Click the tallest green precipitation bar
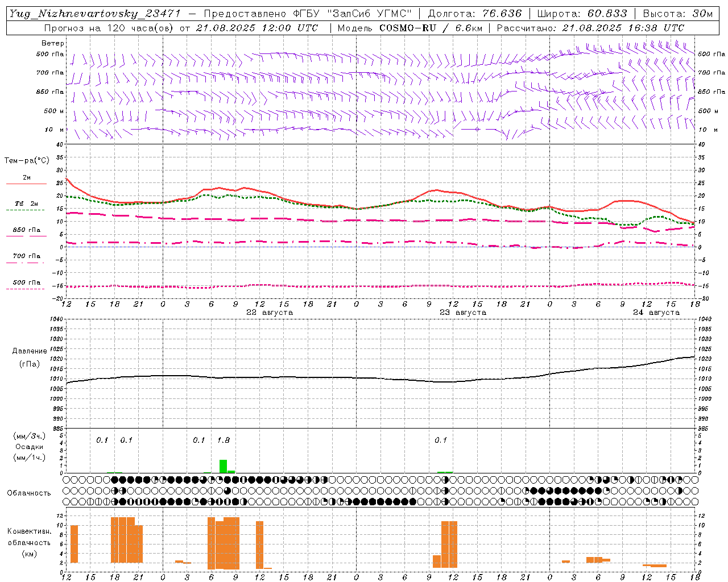The height and width of the screenshot is (582, 728). click(x=224, y=466)
